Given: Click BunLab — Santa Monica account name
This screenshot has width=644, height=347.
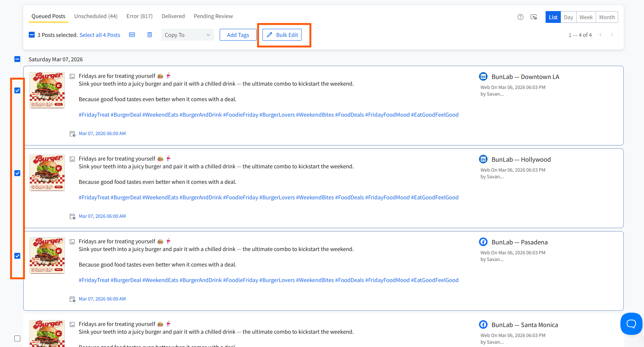Looking at the screenshot, I should click(x=525, y=325).
